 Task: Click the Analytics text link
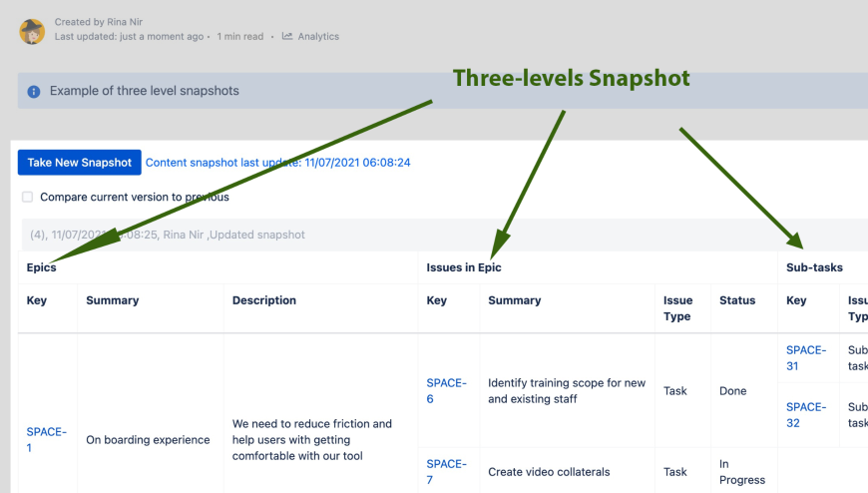318,36
